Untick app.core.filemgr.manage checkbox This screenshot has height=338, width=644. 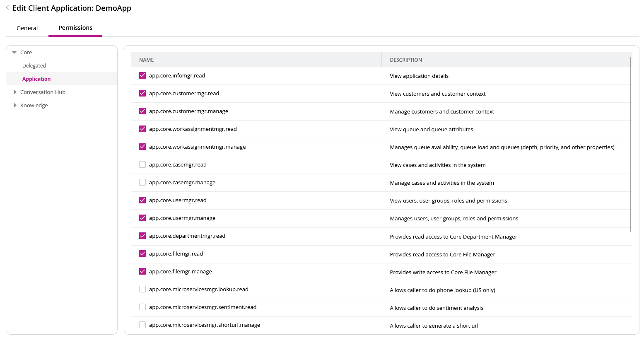click(142, 271)
